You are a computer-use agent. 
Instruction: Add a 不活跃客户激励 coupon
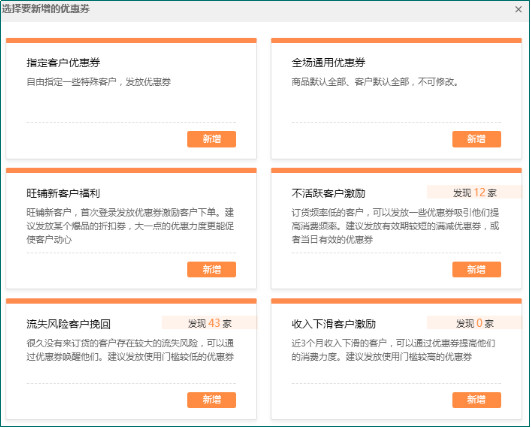476,270
